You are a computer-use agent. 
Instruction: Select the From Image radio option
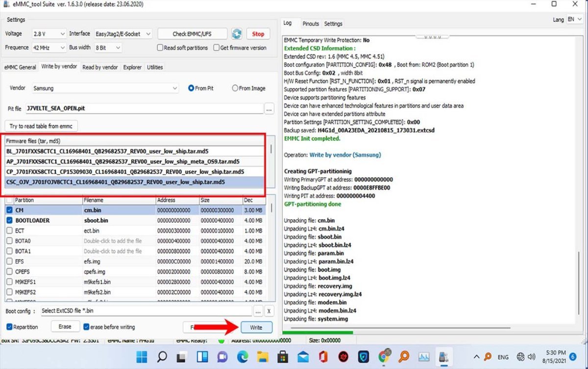235,88
